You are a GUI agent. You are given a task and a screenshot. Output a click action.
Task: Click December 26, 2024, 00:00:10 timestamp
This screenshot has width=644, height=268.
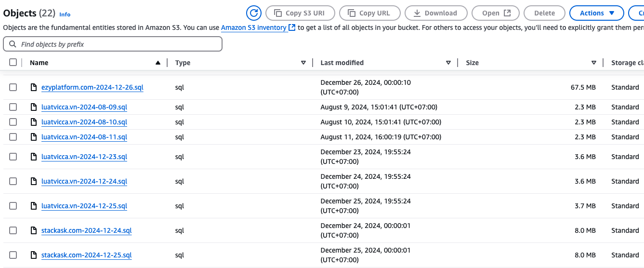pos(366,87)
